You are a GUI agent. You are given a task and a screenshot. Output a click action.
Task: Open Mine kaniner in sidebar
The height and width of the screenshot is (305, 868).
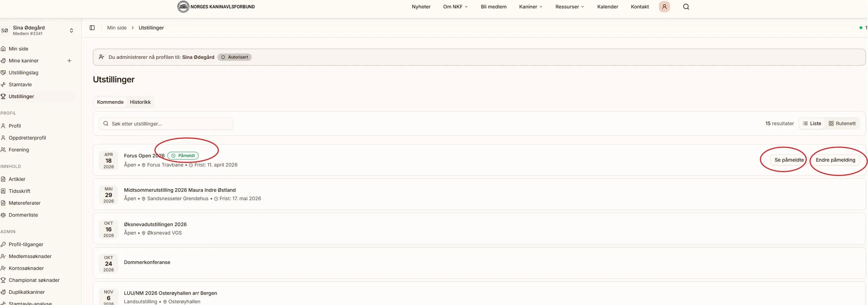coord(23,61)
